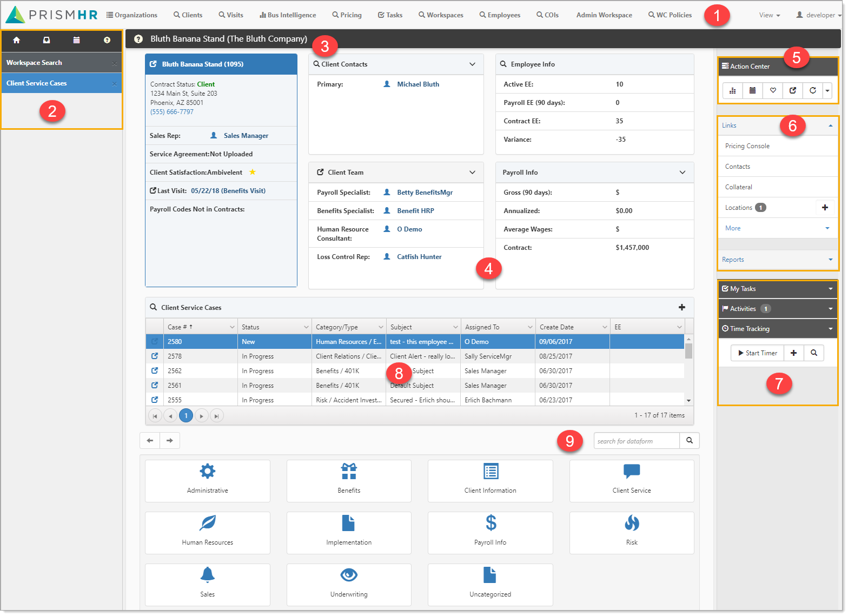Add a time entry with plus button

coord(793,353)
